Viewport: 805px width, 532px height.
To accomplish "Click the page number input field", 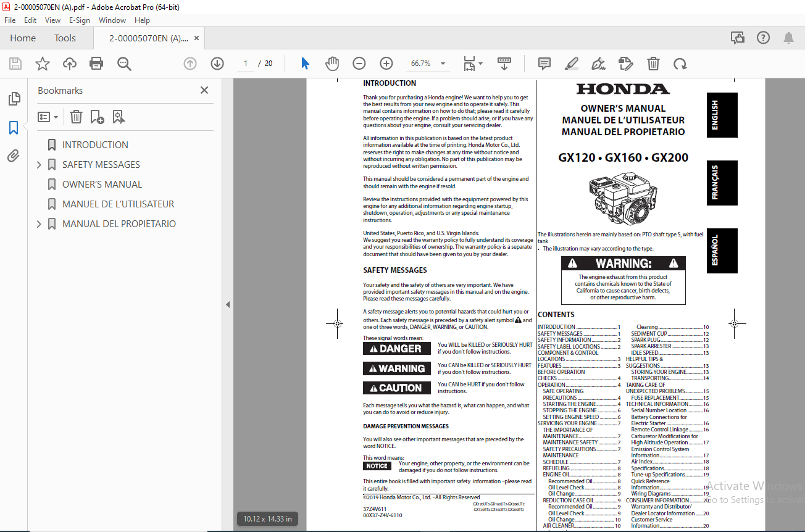I will [x=246, y=64].
